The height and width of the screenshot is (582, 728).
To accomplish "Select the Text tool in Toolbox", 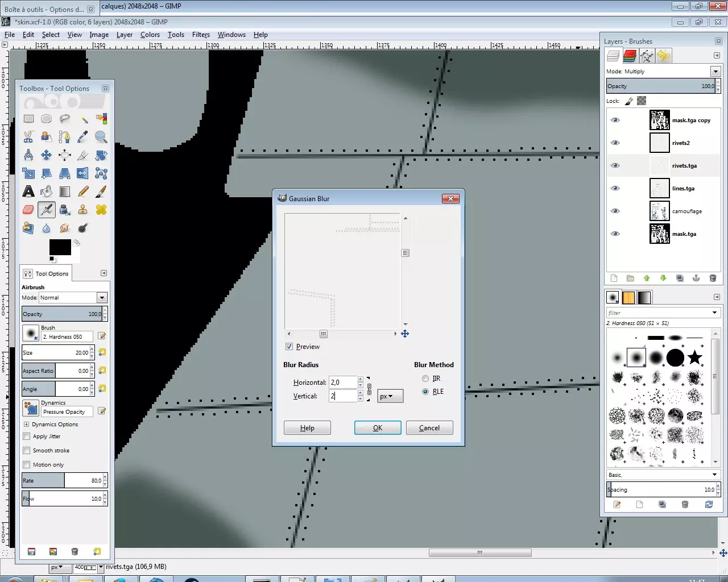I will (28, 192).
